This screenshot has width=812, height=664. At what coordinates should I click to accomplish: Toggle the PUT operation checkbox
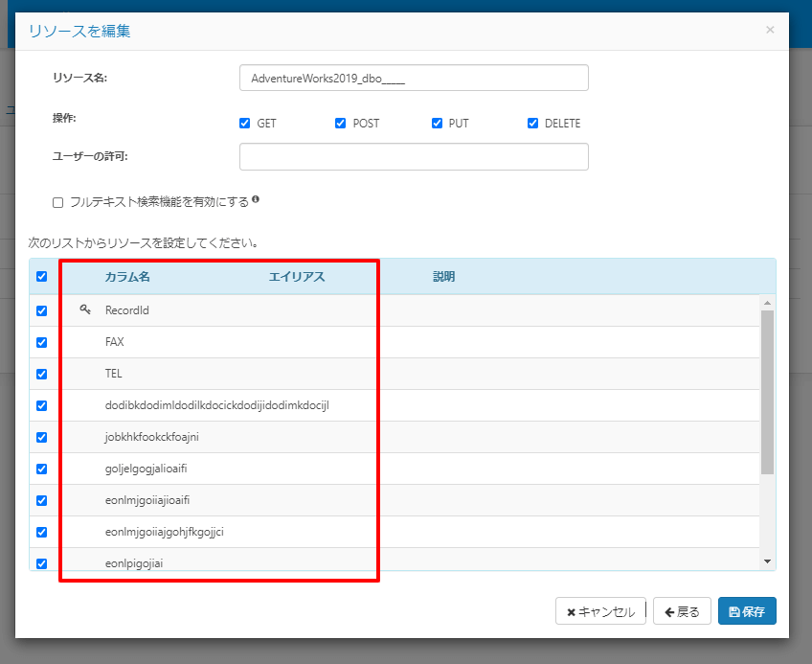tap(437, 123)
